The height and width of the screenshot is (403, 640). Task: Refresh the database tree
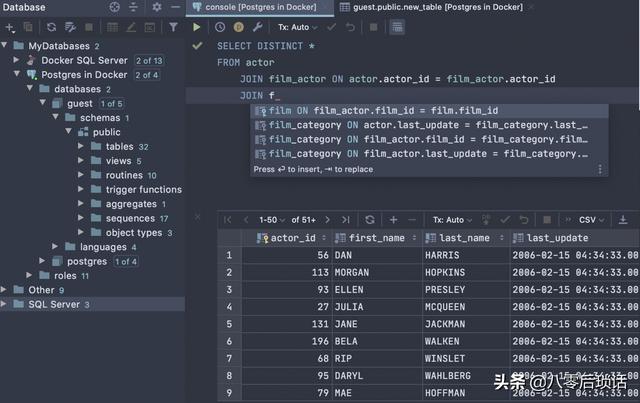point(51,27)
